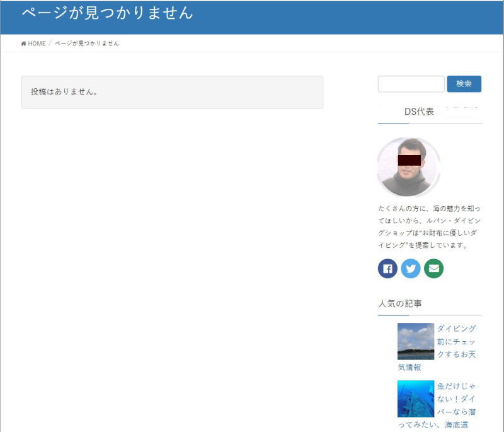Click the green email envelope icon
504x432 pixels.
[435, 268]
